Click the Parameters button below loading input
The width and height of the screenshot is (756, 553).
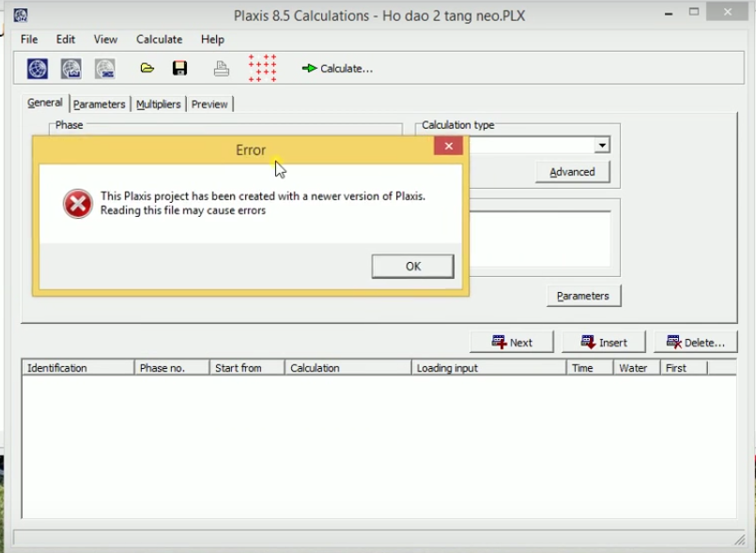tap(583, 296)
